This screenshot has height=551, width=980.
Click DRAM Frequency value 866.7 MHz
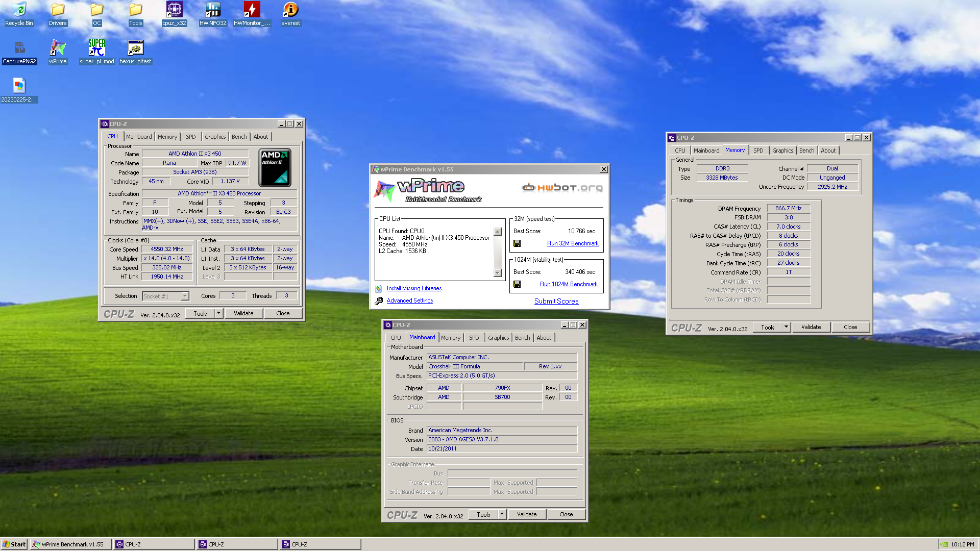click(789, 209)
